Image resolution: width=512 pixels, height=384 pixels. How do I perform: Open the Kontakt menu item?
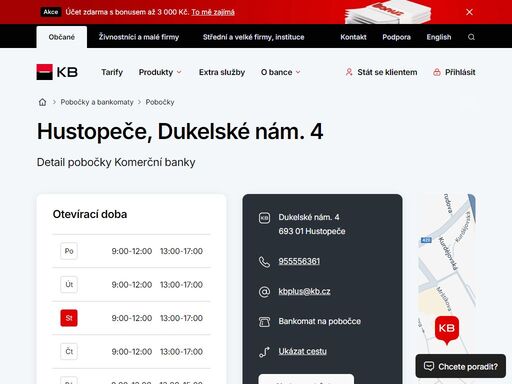pyautogui.click(x=353, y=37)
